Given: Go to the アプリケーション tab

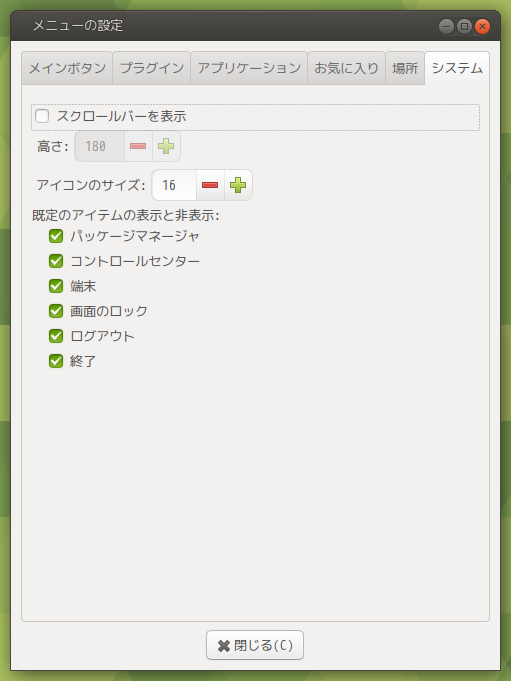Looking at the screenshot, I should [x=249, y=68].
